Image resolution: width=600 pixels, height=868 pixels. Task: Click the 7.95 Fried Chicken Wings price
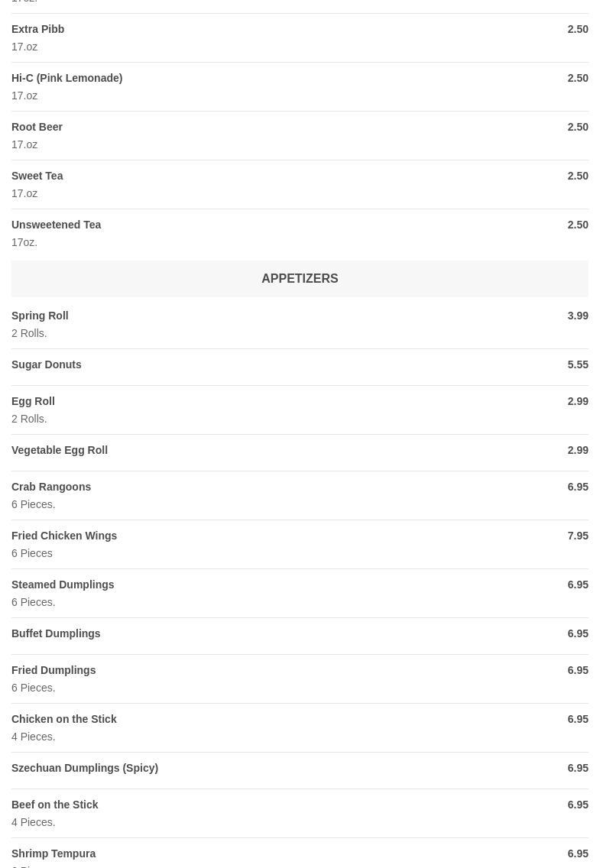pos(577,536)
